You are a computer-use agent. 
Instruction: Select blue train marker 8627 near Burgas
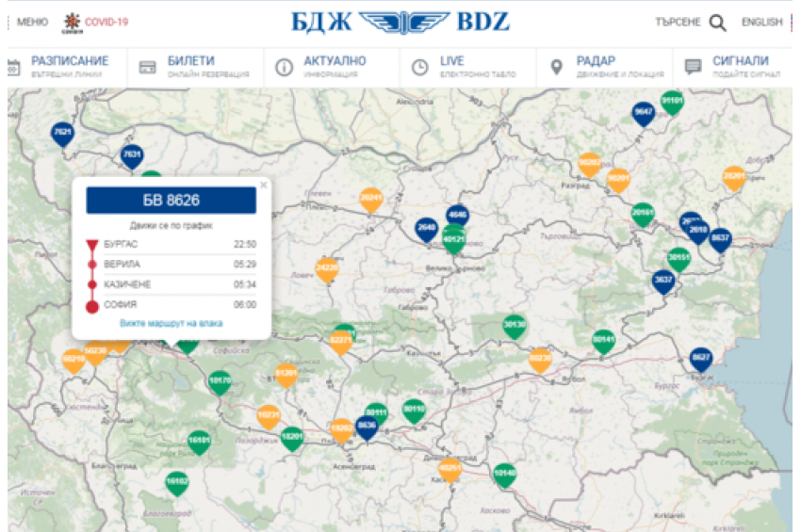701,359
